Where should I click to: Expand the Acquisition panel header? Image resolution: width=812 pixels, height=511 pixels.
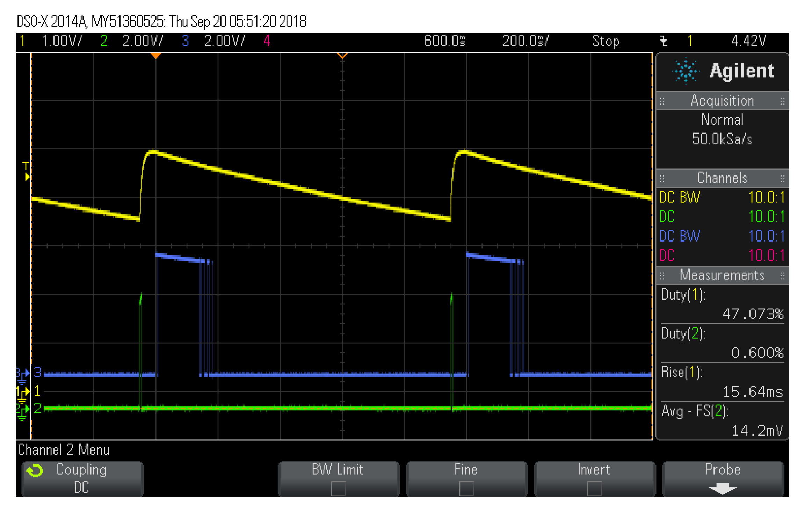tap(722, 101)
